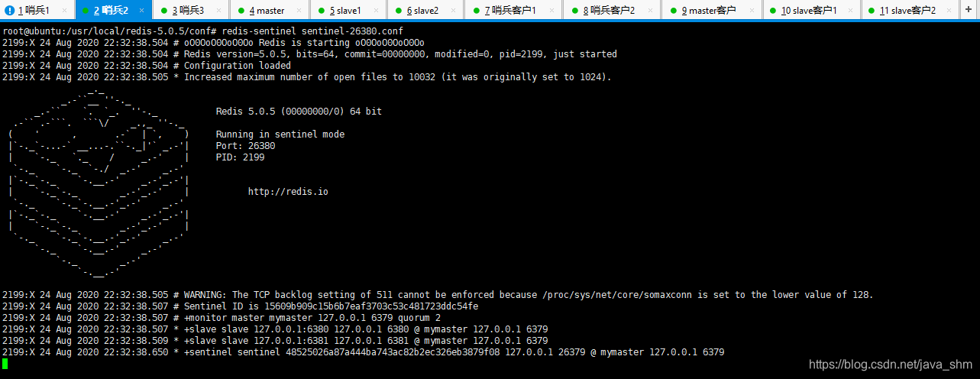
Task: Close the 哨兵1 tab
Action: (x=65, y=11)
